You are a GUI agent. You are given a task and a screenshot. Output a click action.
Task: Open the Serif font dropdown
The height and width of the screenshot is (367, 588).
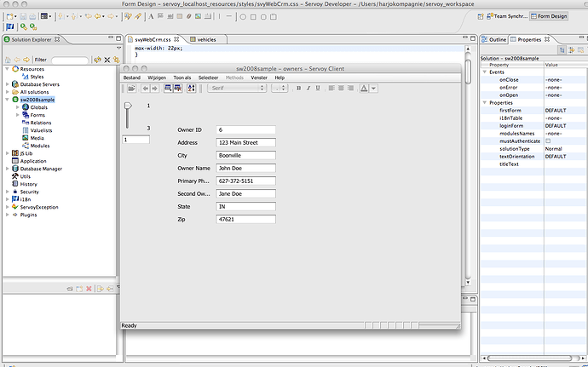237,88
